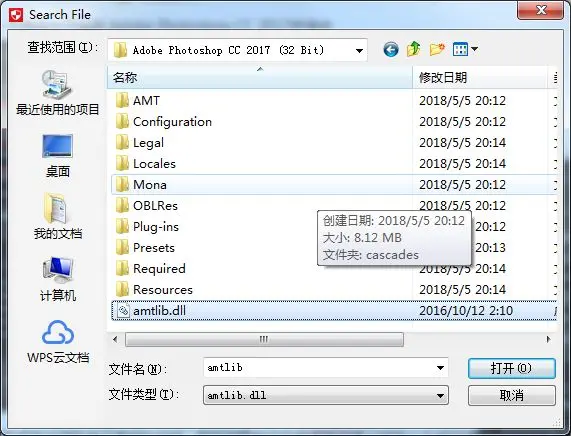Open 计算机 in sidebar
571x436 pixels.
tap(58, 279)
